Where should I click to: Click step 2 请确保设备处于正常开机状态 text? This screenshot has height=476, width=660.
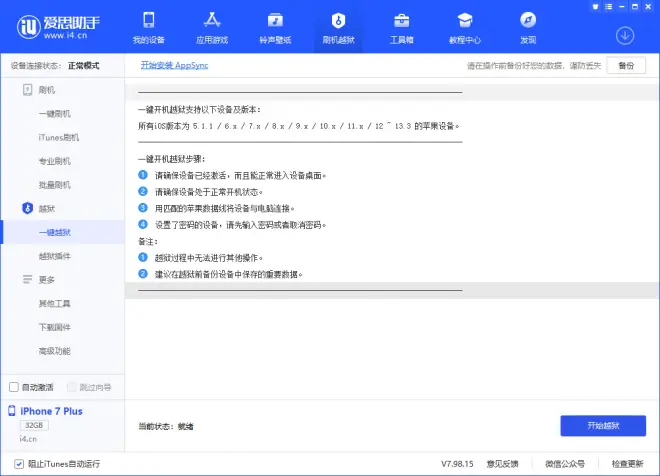click(x=209, y=192)
